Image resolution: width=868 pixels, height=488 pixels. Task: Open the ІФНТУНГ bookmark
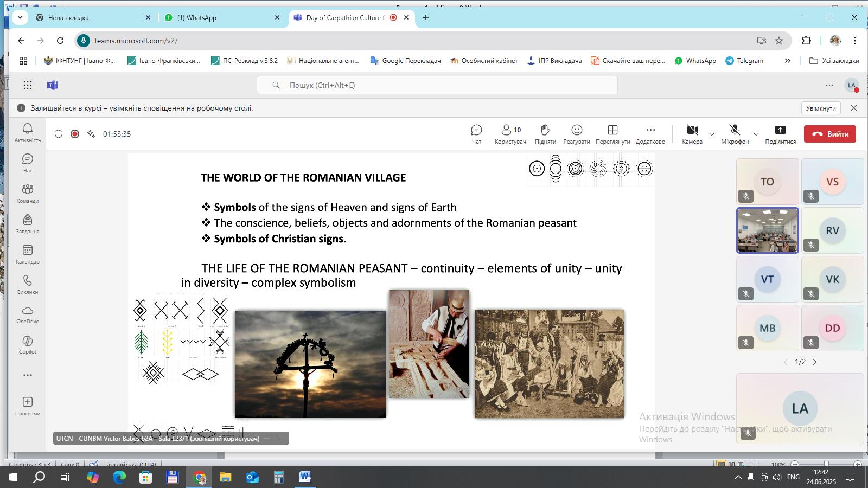pyautogui.click(x=80, y=61)
